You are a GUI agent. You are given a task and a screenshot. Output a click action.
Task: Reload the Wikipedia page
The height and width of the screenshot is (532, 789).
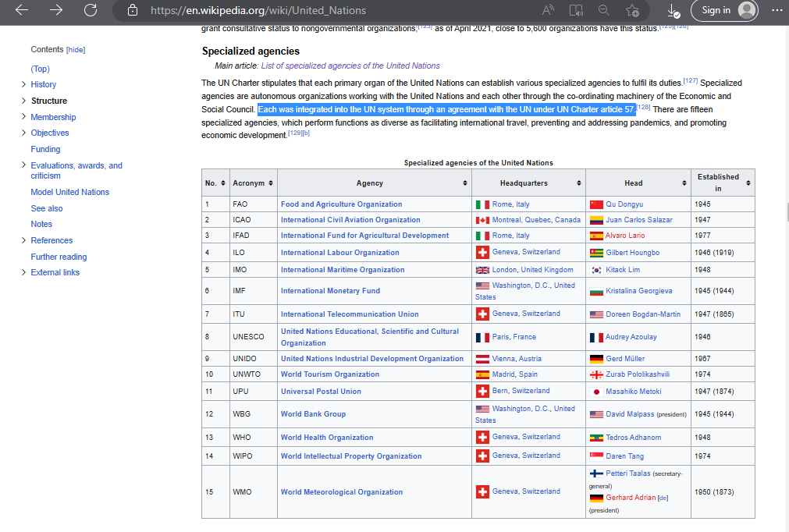point(91,10)
